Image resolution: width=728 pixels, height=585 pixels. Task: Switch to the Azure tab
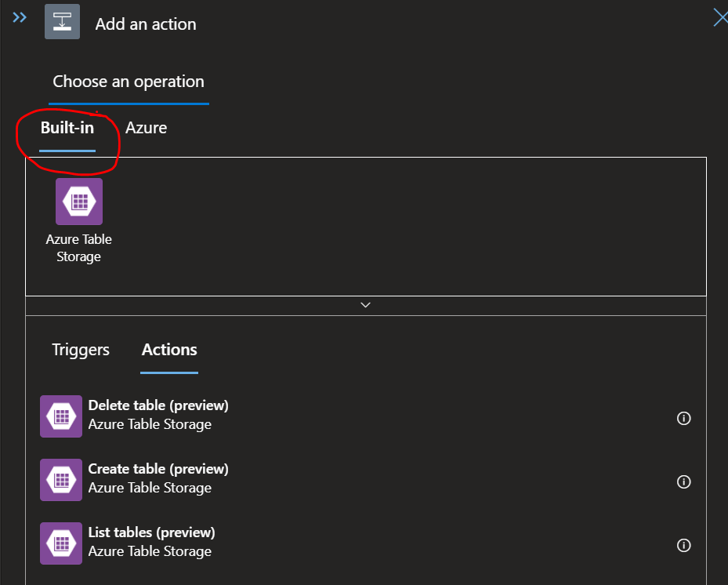point(146,127)
